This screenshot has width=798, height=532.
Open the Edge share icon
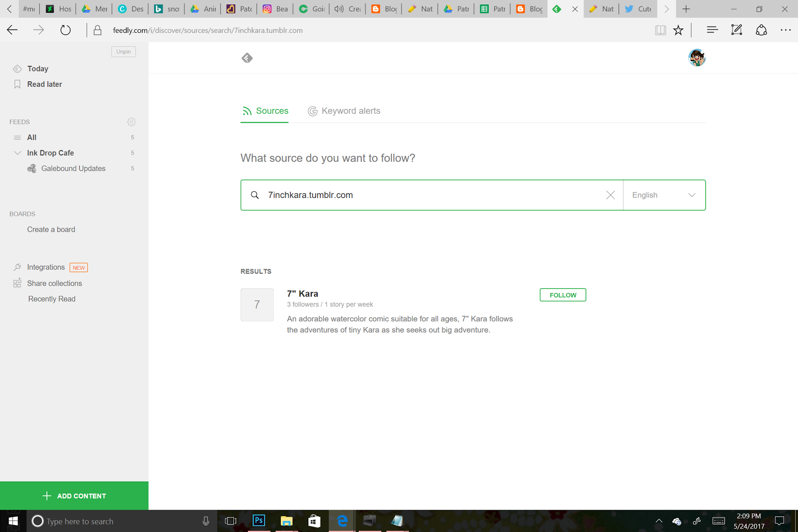761,30
